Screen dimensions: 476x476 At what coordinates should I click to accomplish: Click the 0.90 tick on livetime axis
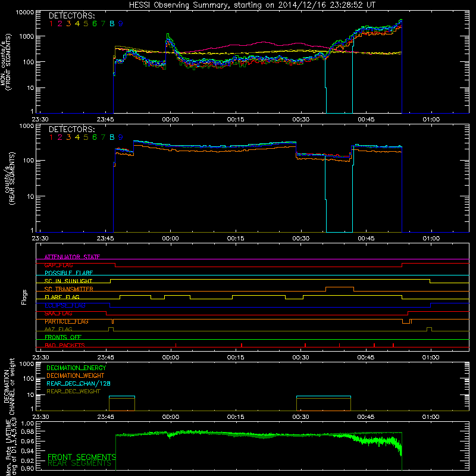point(27,468)
